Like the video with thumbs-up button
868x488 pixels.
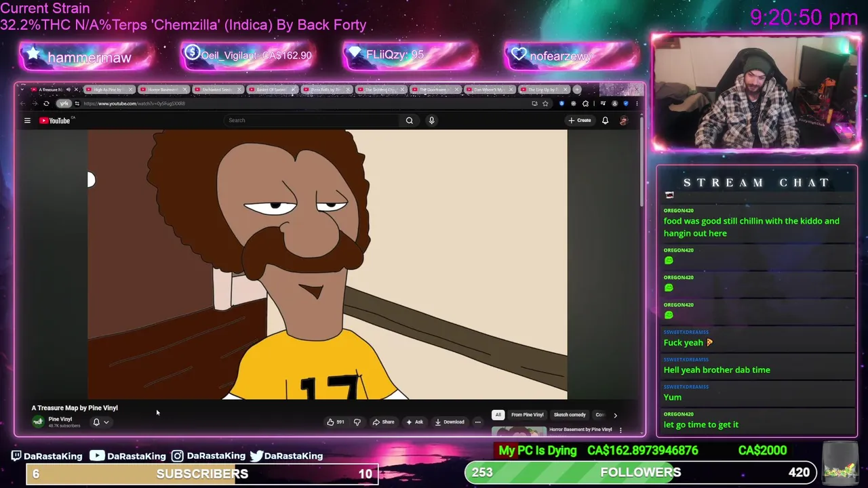coord(335,422)
